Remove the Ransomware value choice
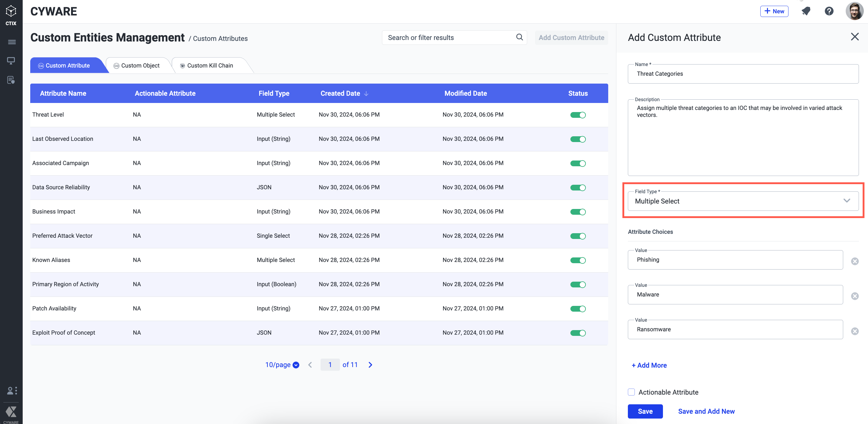Viewport: 868px width, 424px height. coord(854,331)
